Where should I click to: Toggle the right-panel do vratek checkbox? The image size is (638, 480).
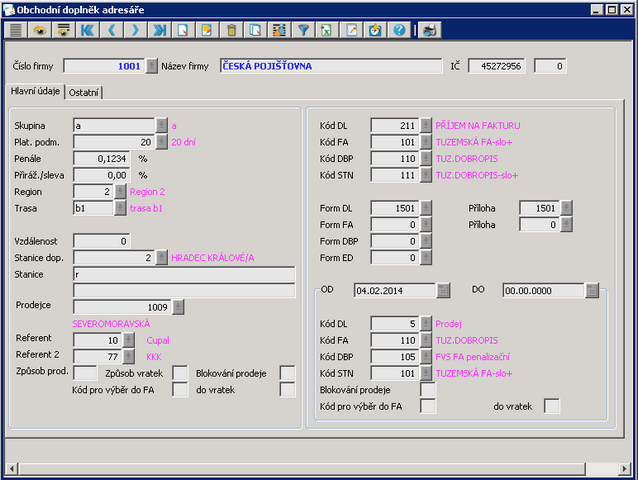click(x=551, y=406)
